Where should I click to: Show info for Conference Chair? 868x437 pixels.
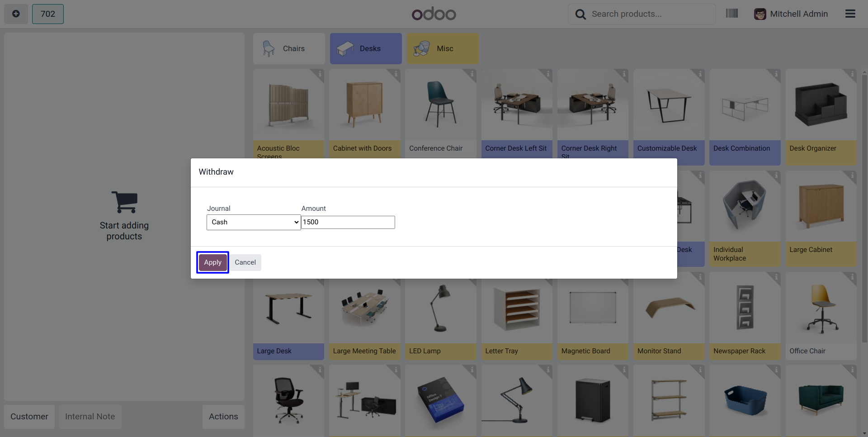click(472, 74)
